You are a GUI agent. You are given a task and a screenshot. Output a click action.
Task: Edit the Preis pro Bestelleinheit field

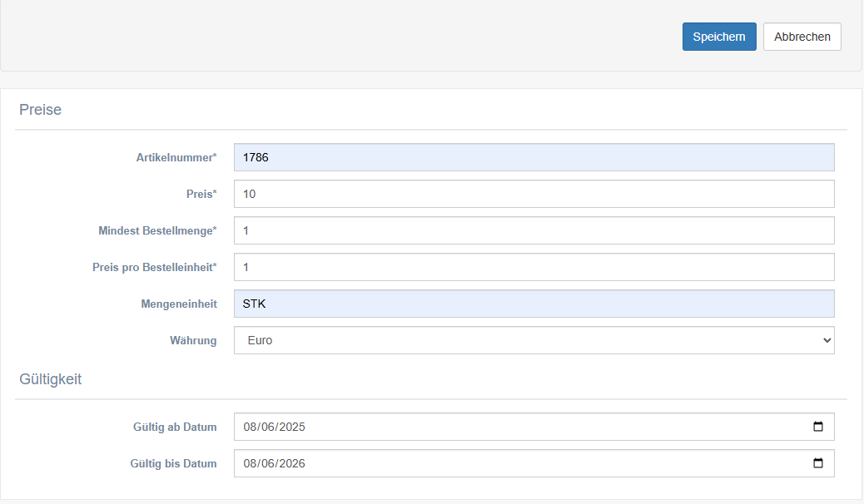(x=534, y=267)
